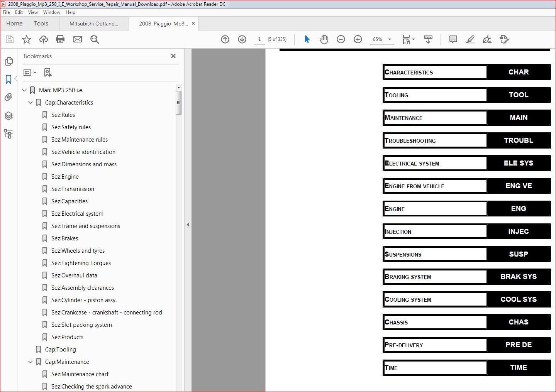Open the Sign document pen icon

pos(487,39)
